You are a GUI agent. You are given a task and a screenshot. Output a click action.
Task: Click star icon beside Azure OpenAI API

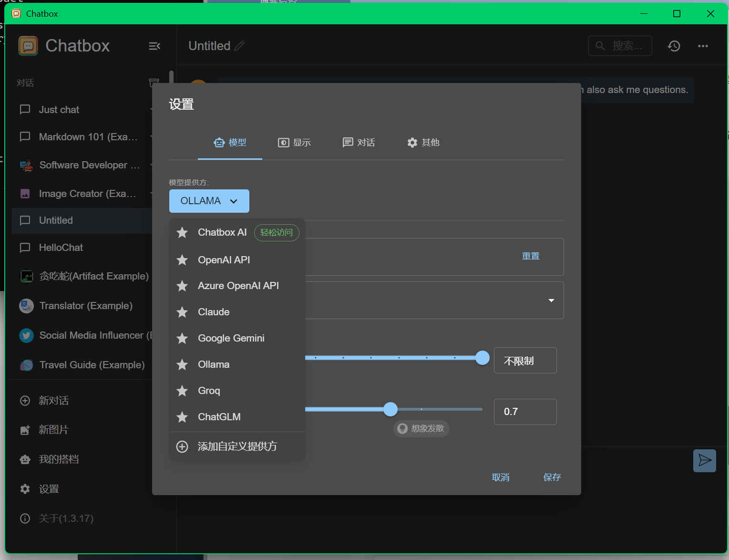click(x=182, y=286)
